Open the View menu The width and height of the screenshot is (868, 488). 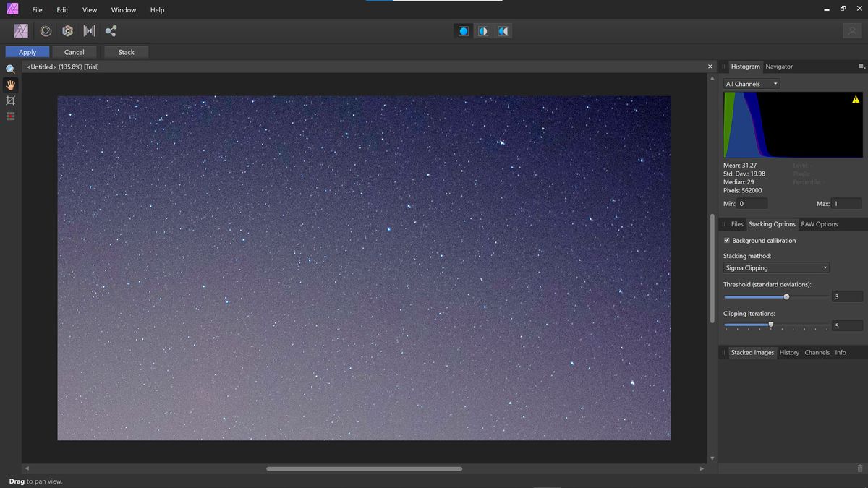pyautogui.click(x=89, y=9)
